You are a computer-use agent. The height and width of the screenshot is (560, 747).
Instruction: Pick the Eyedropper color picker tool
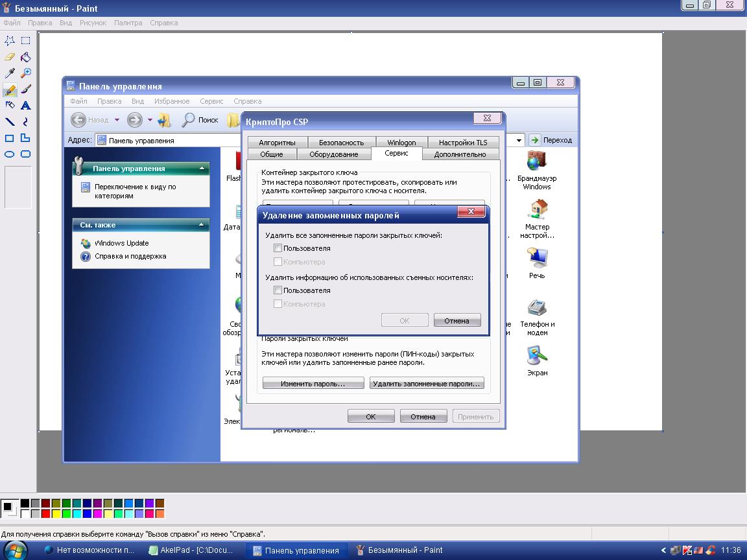(x=10, y=73)
